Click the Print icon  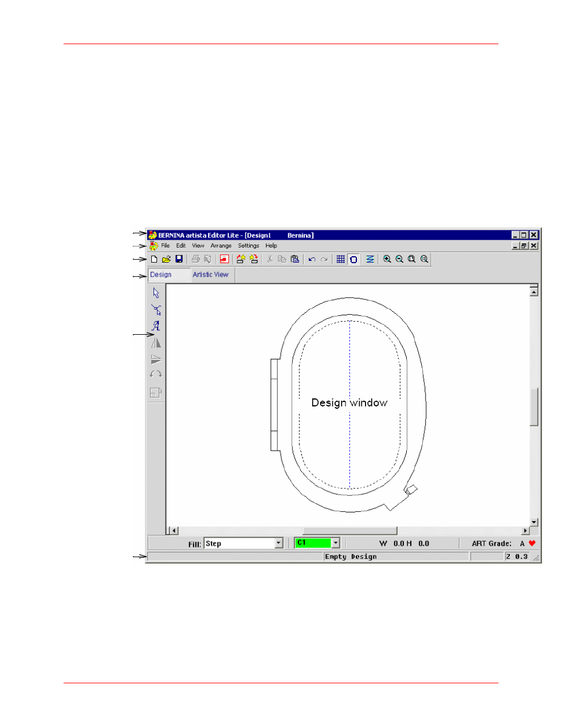(195, 259)
